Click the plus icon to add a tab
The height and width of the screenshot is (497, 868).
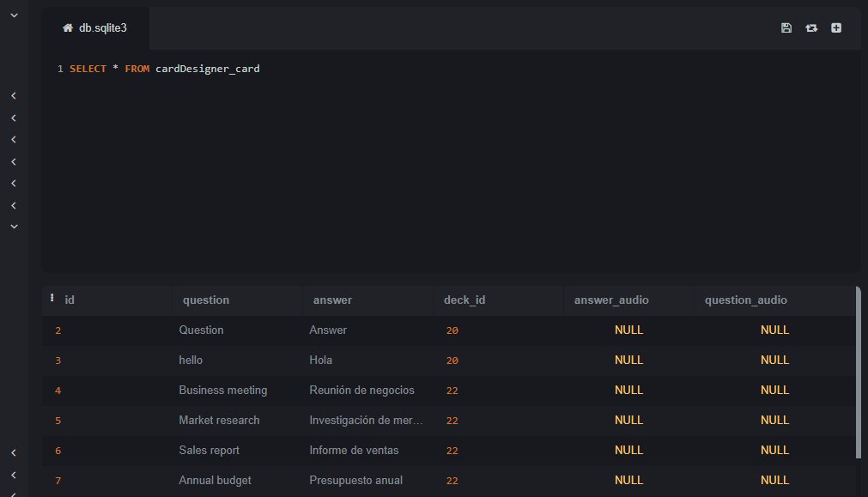pos(836,28)
